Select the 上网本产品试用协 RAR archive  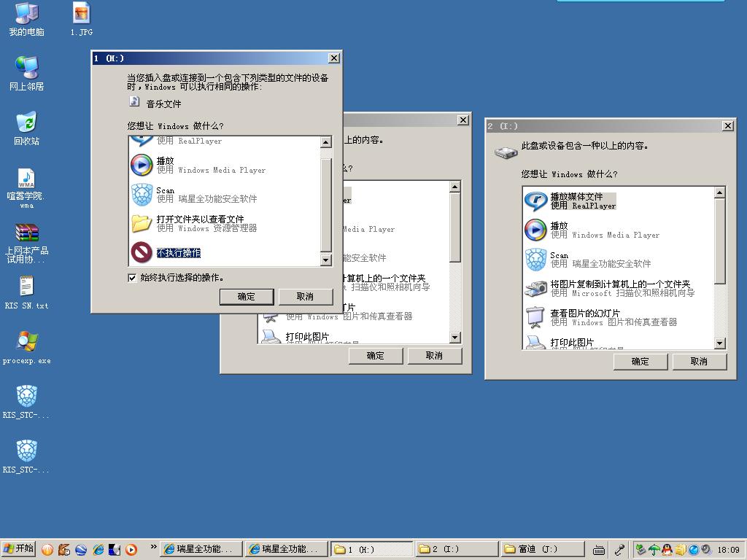[x=26, y=244]
